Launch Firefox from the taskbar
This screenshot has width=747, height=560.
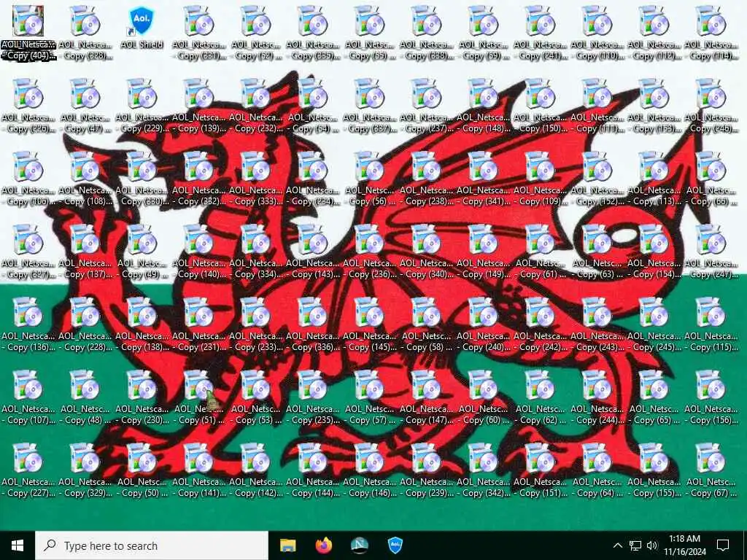tap(324, 545)
